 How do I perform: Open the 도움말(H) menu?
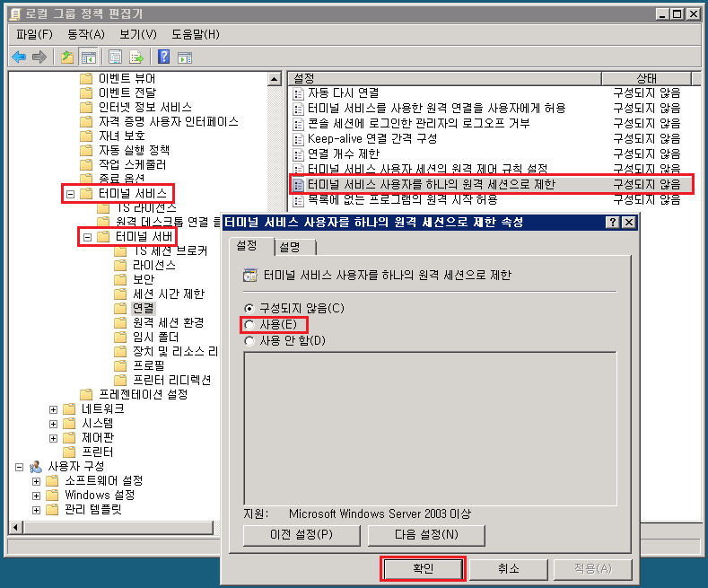[196, 34]
